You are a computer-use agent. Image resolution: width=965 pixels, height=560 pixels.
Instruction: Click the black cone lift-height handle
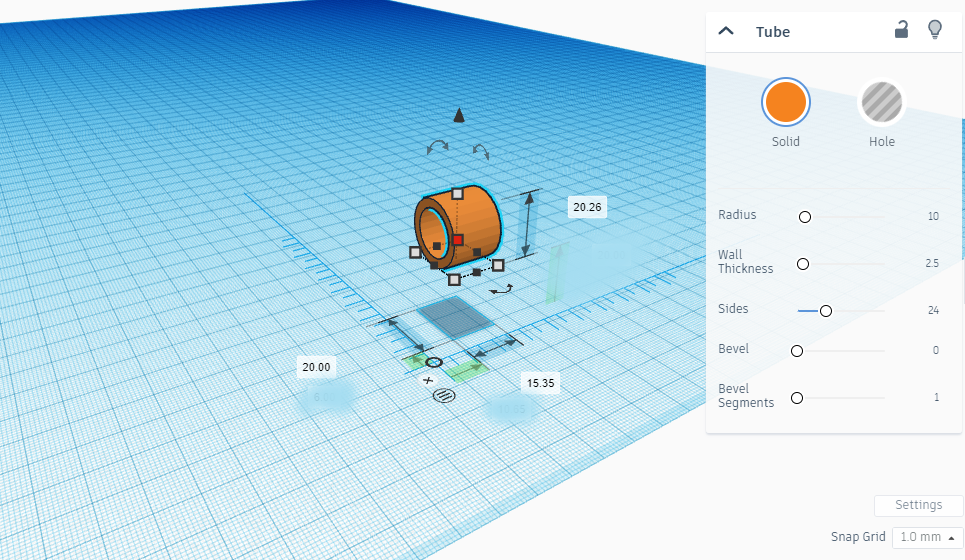click(x=458, y=115)
